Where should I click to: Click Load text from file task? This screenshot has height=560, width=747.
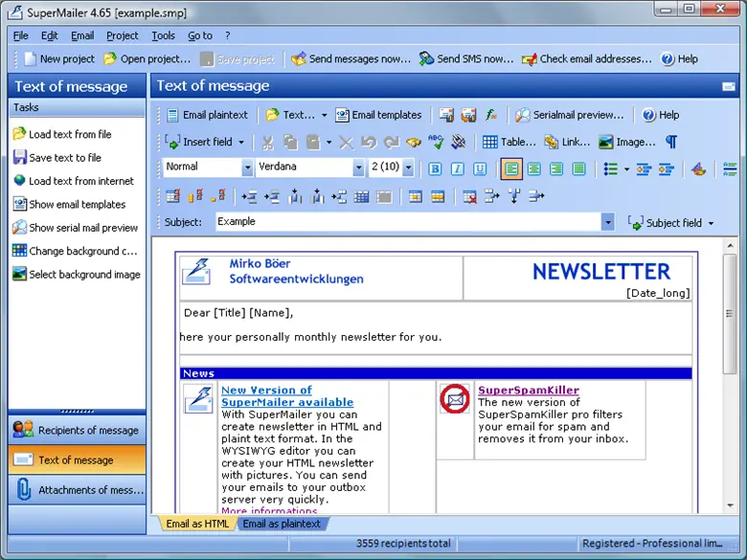[x=62, y=134]
